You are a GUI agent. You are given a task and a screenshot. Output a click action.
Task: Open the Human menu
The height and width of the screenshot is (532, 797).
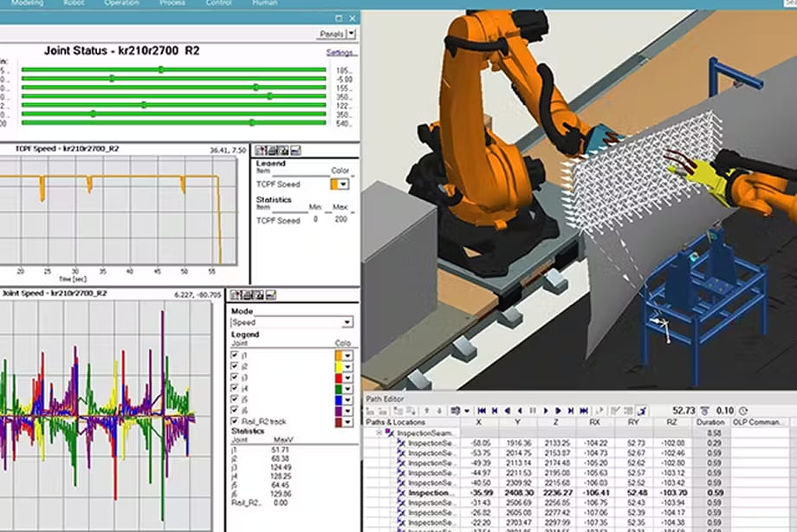(x=265, y=3)
